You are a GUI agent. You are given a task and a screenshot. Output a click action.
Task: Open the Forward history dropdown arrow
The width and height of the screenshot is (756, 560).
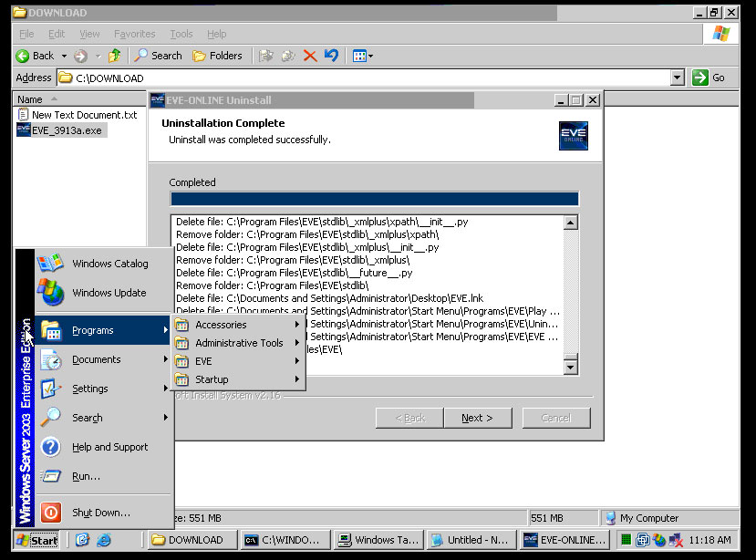[x=98, y=56]
